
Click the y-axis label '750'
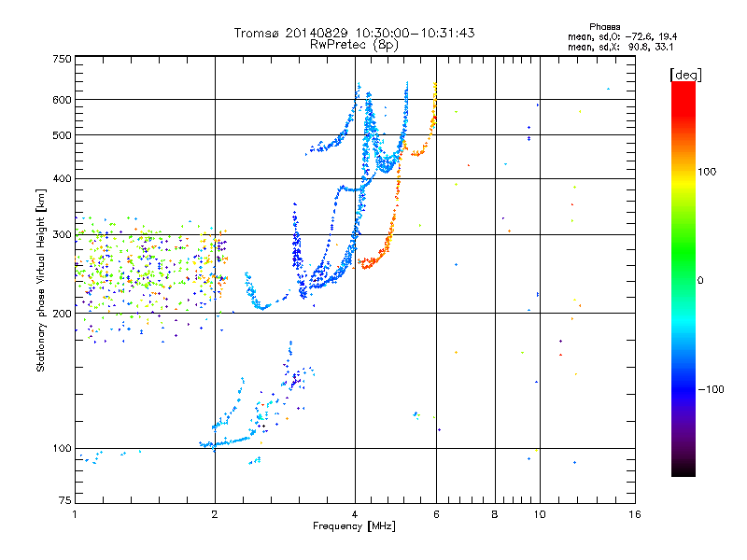[x=62, y=59]
